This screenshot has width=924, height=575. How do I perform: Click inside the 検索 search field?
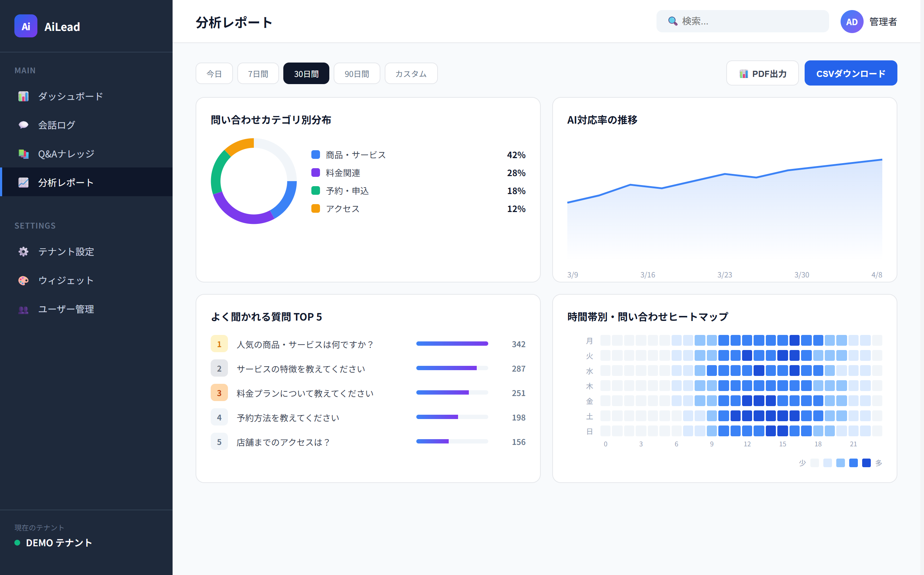click(x=742, y=21)
